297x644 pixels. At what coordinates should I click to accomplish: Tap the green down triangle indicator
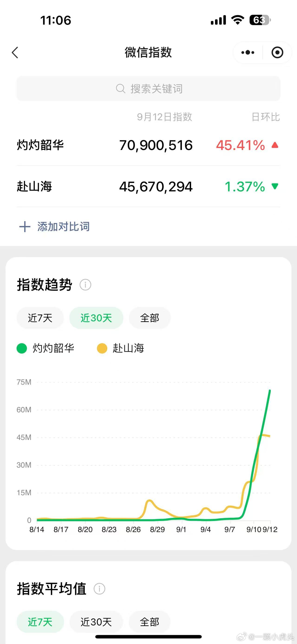click(275, 186)
